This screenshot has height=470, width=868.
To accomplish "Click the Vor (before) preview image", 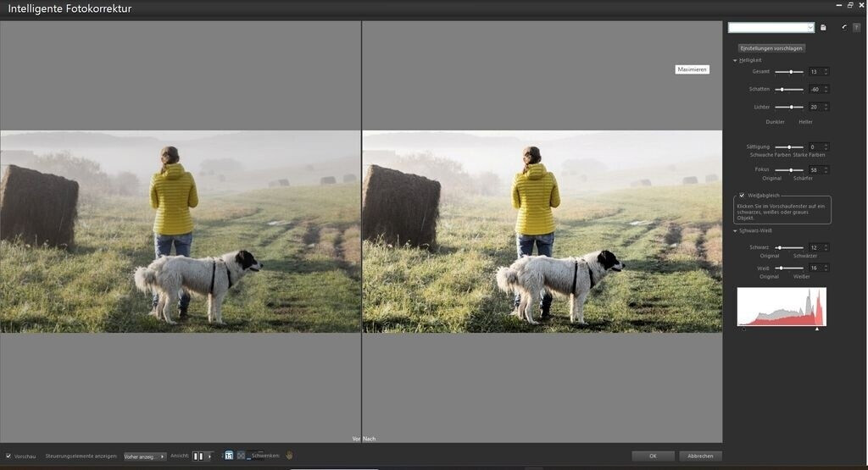I will click(x=180, y=231).
